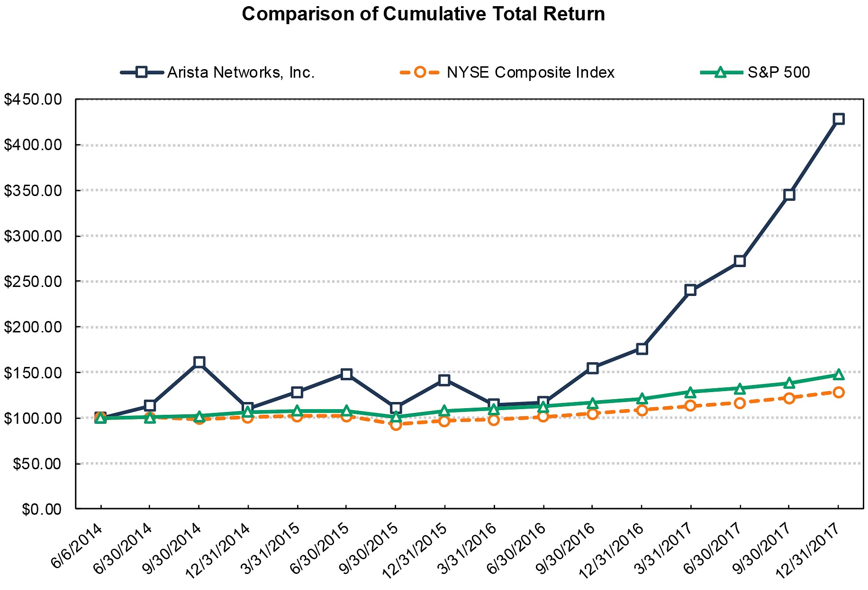Screen dimensions: 868x590
Task: Select Arista's square marker at 9/30/2017
Action: click(x=789, y=195)
